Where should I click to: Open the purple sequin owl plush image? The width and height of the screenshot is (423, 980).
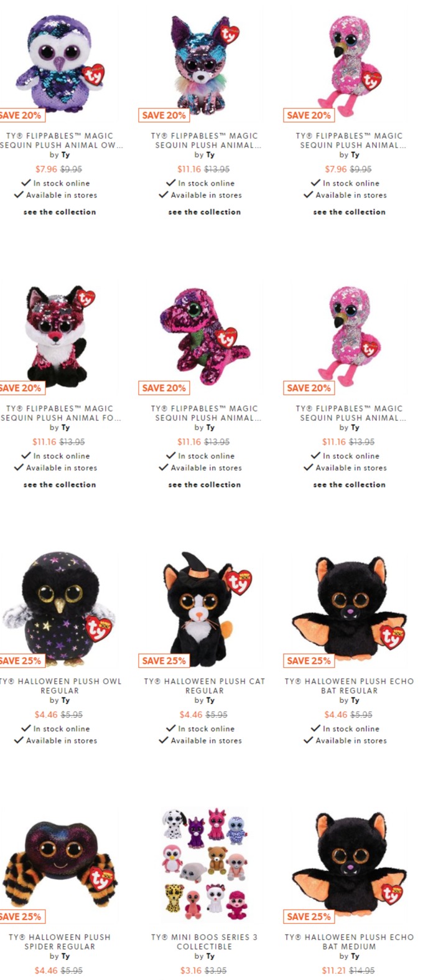coord(59,65)
